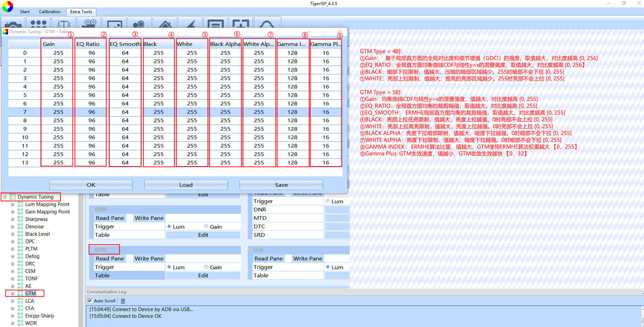Click the video camera toolbar icon
The width and height of the screenshot is (644, 327).
(x=89, y=24)
